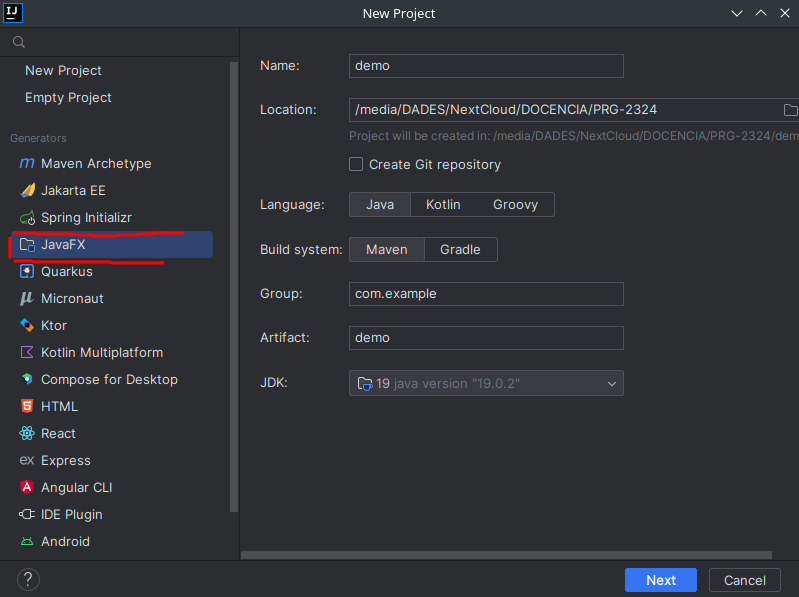Click the IDE Plugin plug icon

click(27, 514)
